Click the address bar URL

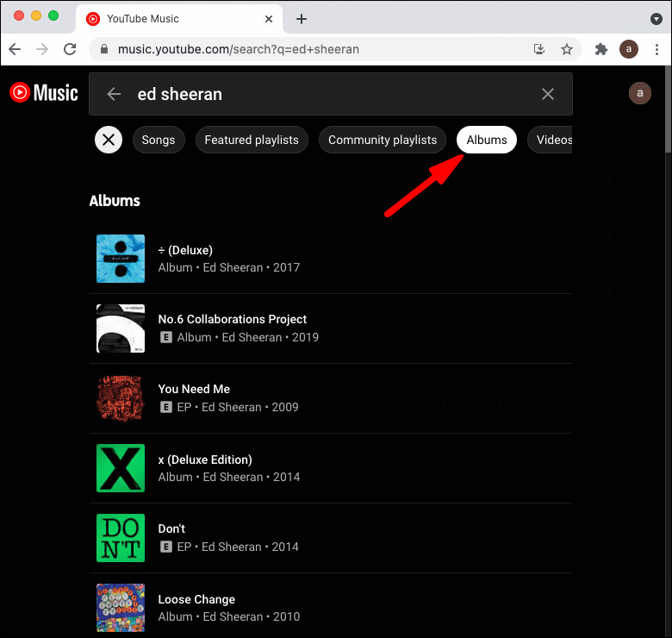pyautogui.click(x=239, y=49)
